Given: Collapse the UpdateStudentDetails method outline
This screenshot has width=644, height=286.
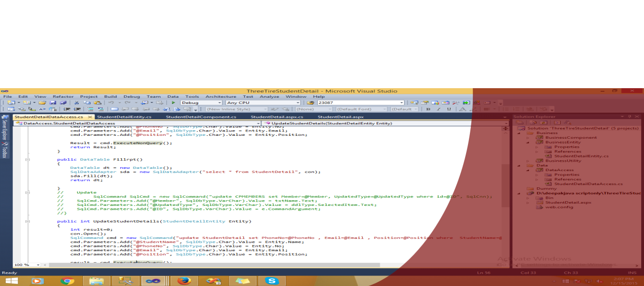Looking at the screenshot, I should [27, 221].
